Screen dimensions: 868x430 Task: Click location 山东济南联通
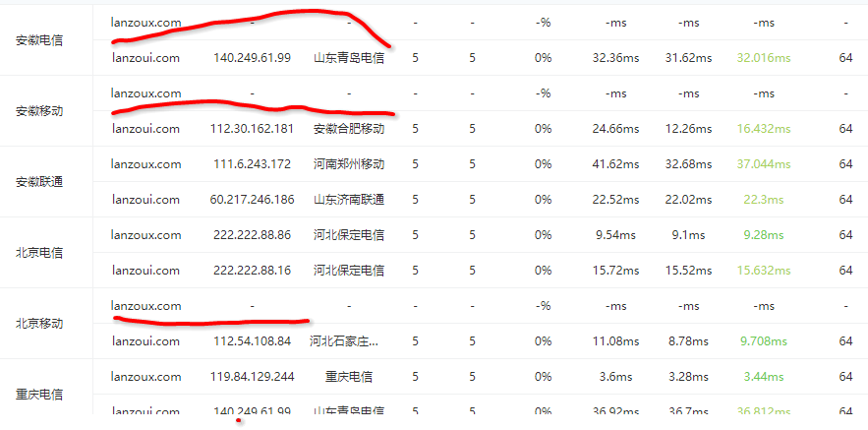pyautogui.click(x=349, y=200)
